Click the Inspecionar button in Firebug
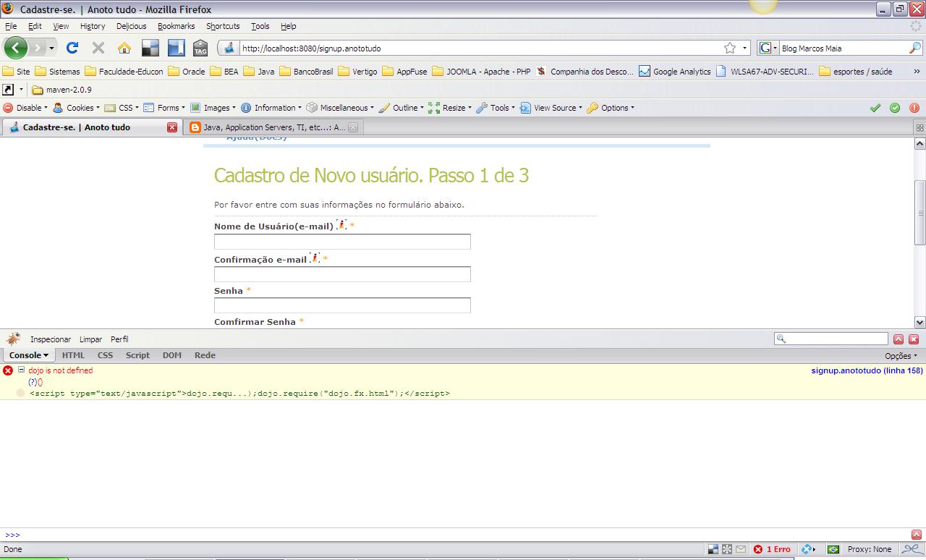 tap(51, 339)
